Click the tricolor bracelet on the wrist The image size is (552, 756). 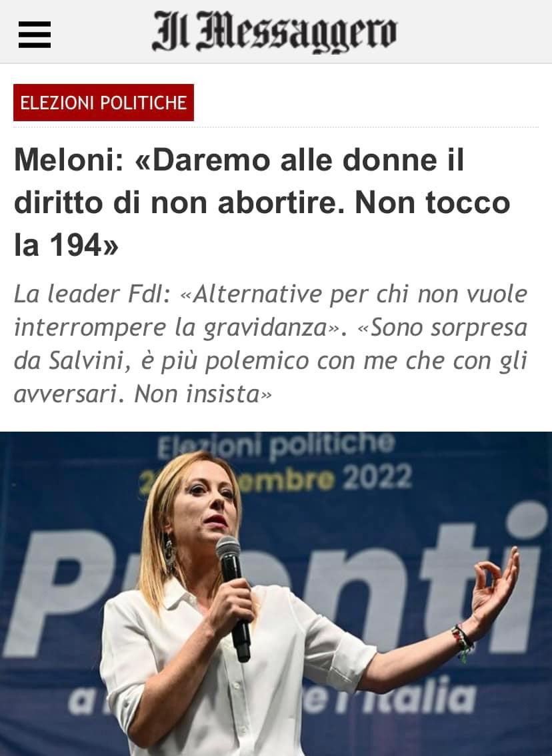tap(463, 641)
